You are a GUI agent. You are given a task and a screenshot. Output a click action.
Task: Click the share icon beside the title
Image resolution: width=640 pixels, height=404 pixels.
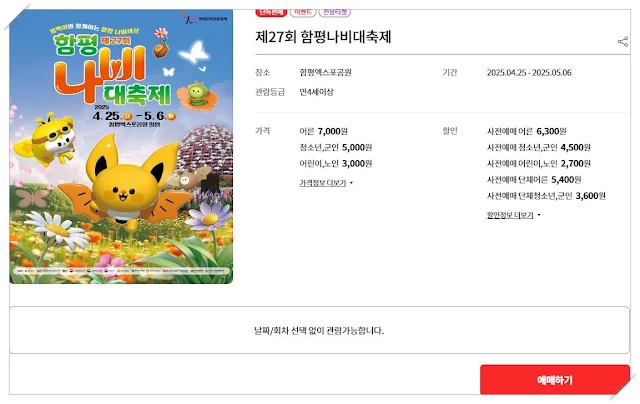(x=623, y=42)
